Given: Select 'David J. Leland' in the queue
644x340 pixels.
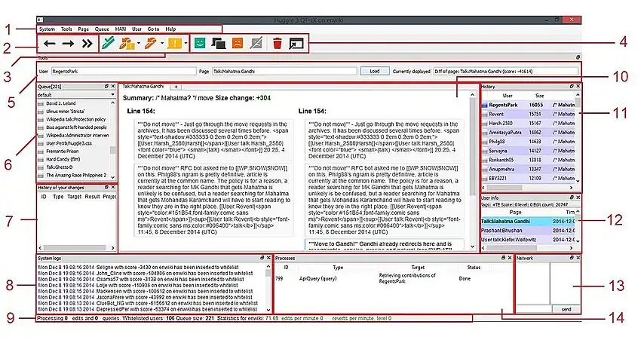Looking at the screenshot, I should point(61,103).
